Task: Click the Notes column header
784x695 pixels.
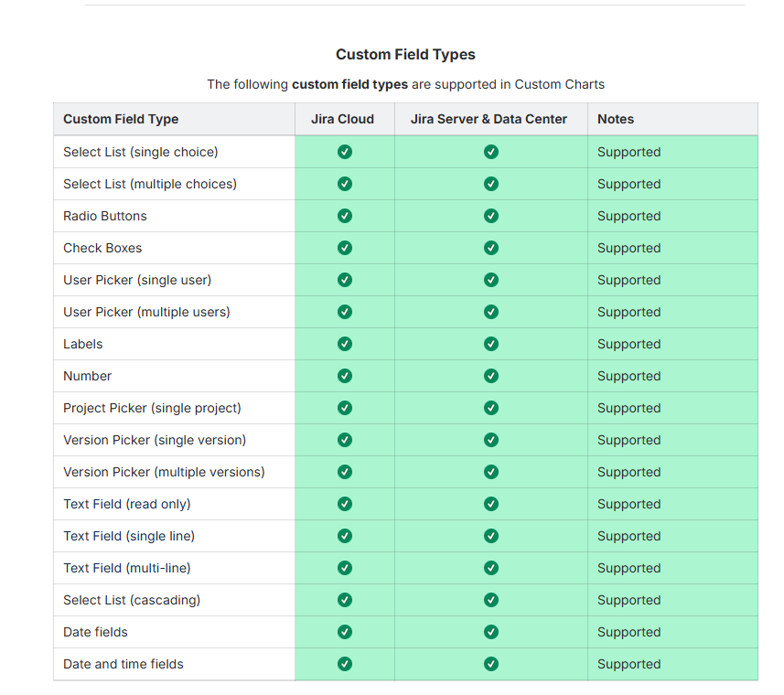Action: [x=616, y=119]
